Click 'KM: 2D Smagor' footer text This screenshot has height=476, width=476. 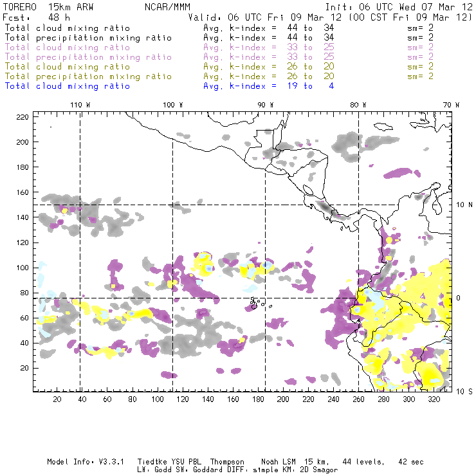310,470
